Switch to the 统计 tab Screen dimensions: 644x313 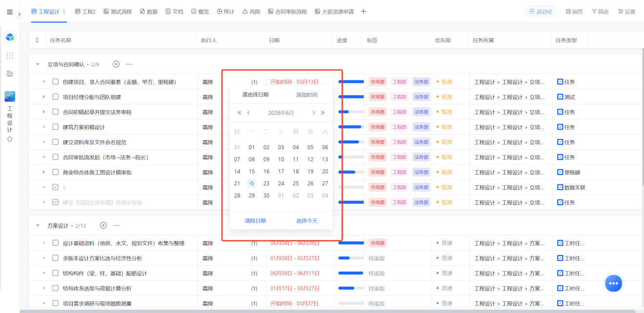pyautogui.click(x=225, y=12)
